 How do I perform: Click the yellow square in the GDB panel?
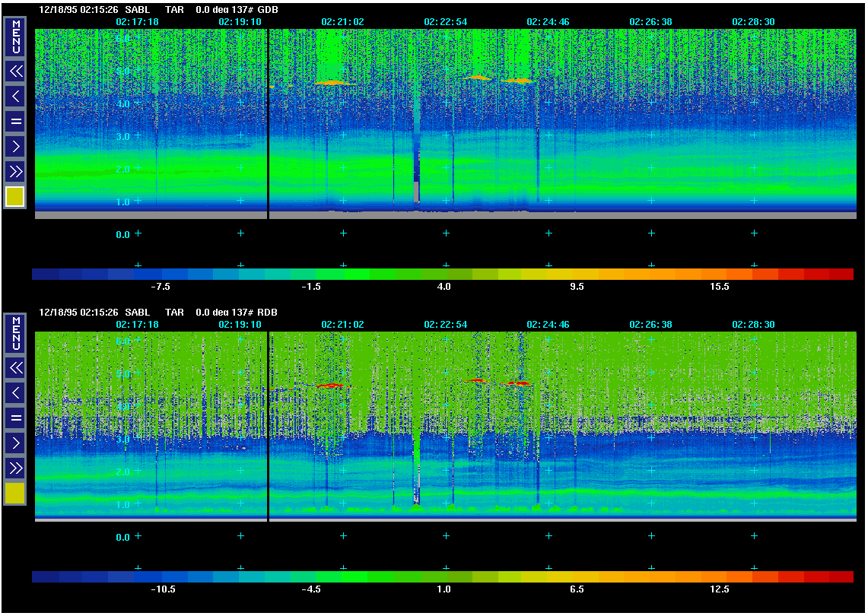pos(15,197)
